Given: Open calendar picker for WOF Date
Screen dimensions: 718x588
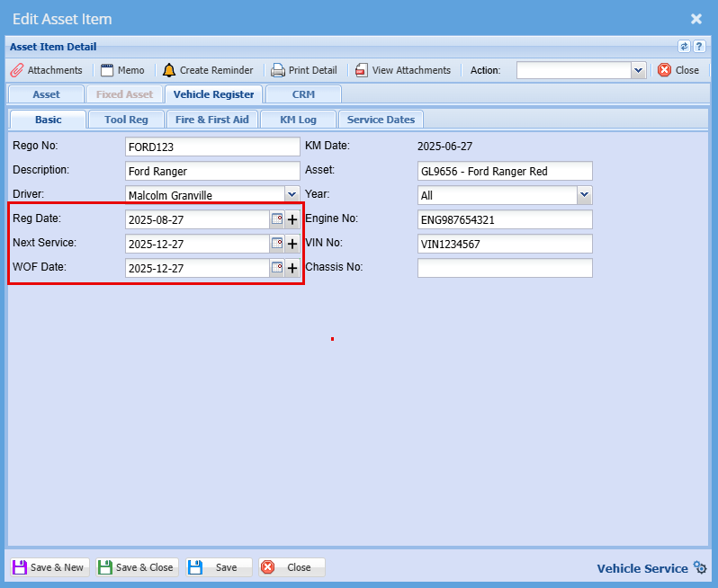Looking at the screenshot, I should click(277, 268).
